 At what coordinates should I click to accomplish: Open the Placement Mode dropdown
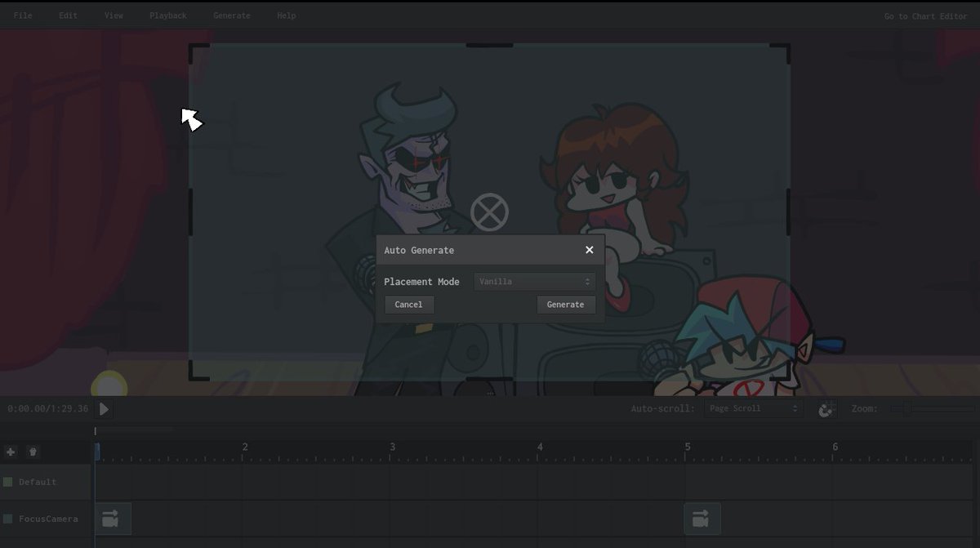[x=534, y=282]
